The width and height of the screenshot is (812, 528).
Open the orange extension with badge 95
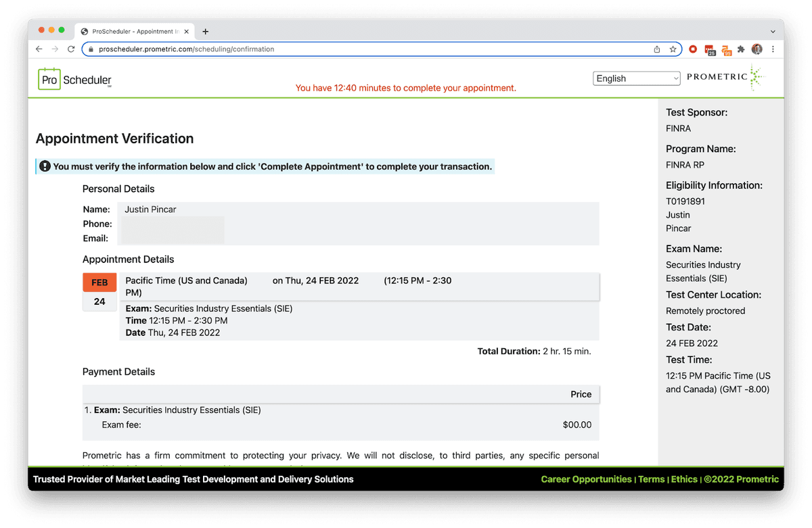726,49
